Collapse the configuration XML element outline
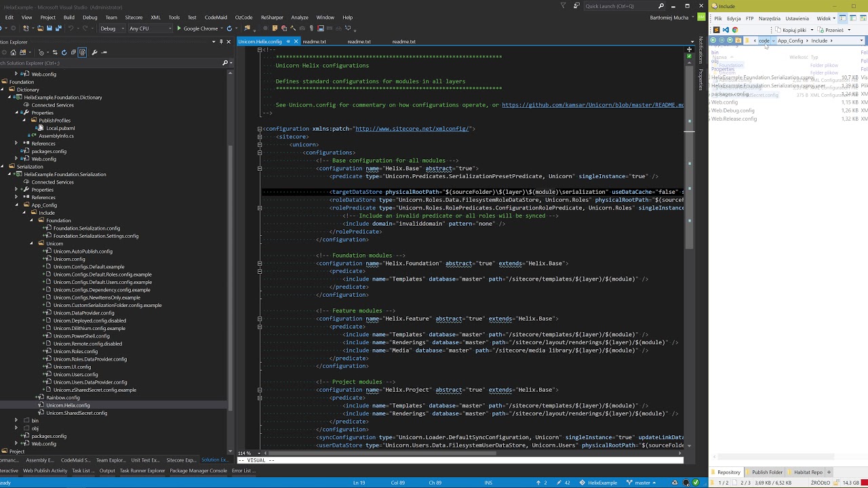 (x=260, y=129)
